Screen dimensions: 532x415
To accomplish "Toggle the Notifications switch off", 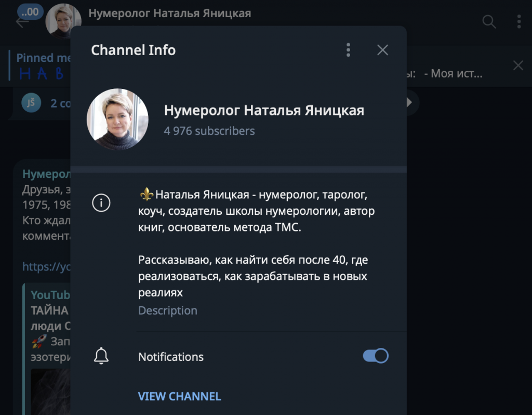I will 375,356.
